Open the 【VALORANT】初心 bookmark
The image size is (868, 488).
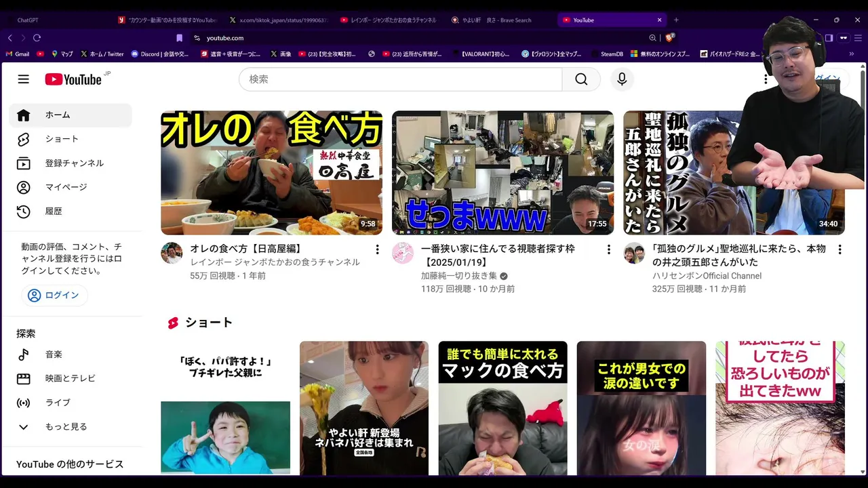click(480, 54)
